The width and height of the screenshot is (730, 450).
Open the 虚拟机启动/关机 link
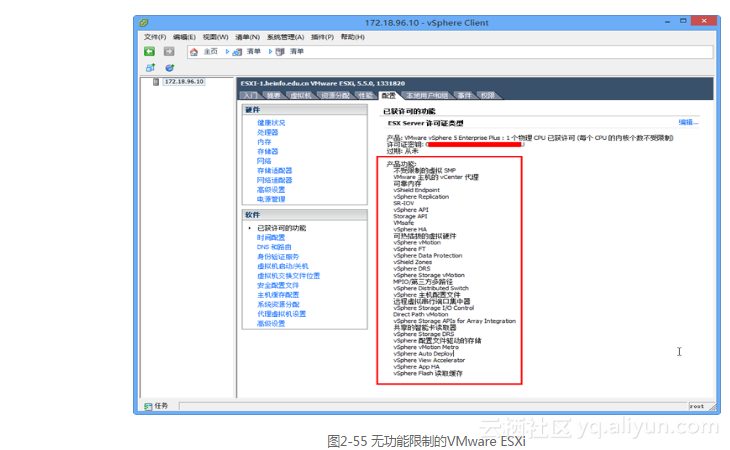[x=283, y=266]
